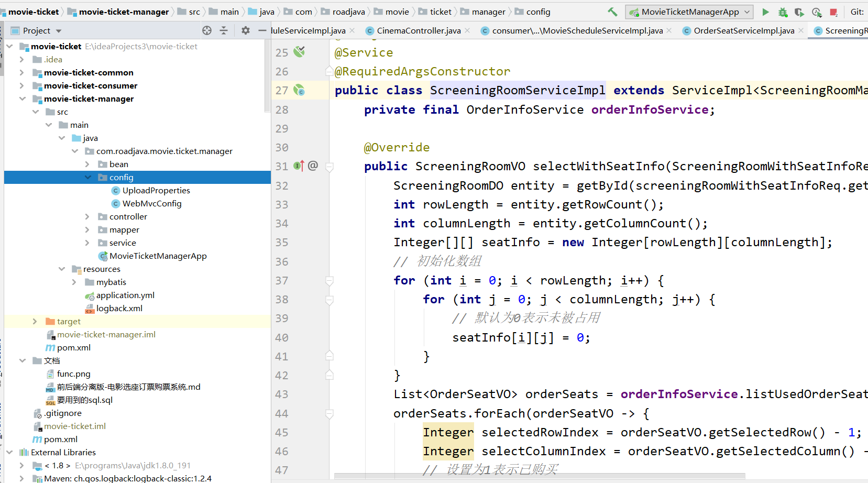This screenshot has height=483, width=868.
Task: Open logback.xml file
Action: pos(119,308)
